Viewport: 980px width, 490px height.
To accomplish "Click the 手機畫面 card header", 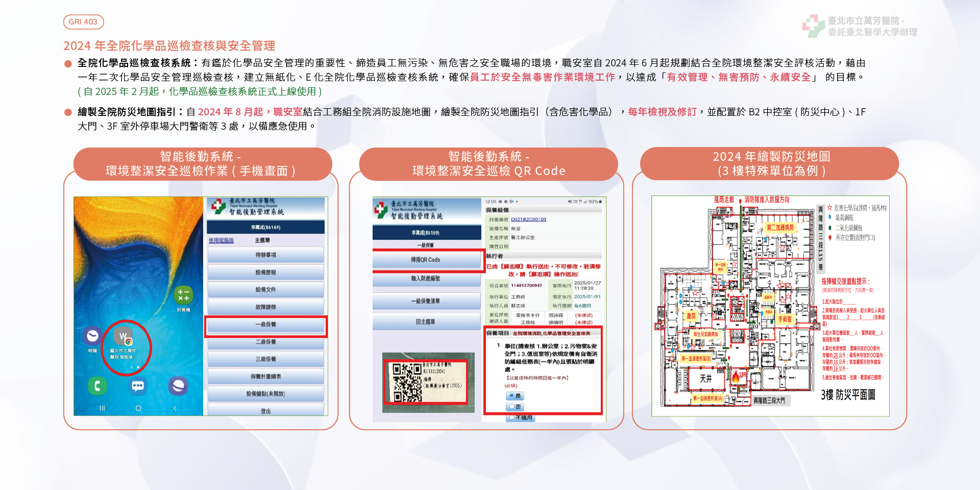I will [203, 164].
